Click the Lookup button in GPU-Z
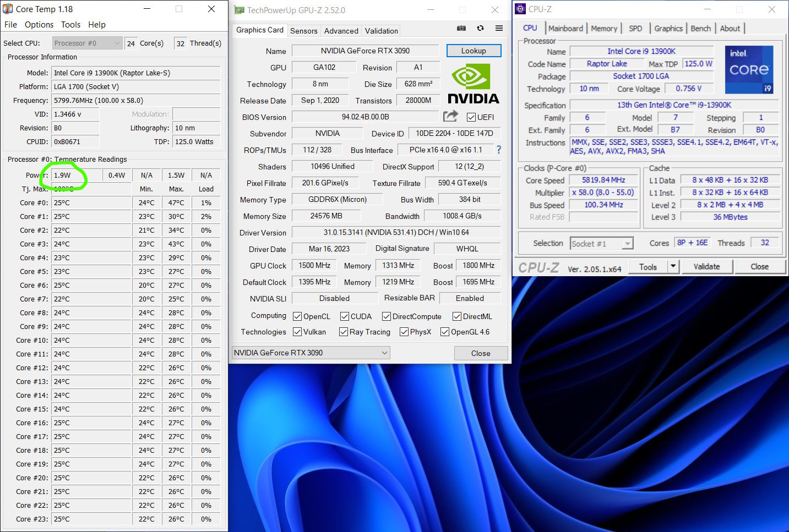This screenshot has height=532, width=789. pos(474,50)
